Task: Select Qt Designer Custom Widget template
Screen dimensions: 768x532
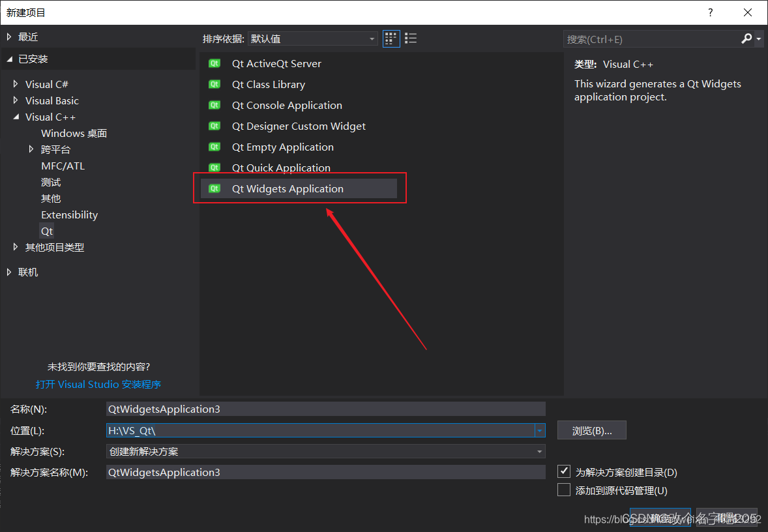Action: pyautogui.click(x=299, y=126)
